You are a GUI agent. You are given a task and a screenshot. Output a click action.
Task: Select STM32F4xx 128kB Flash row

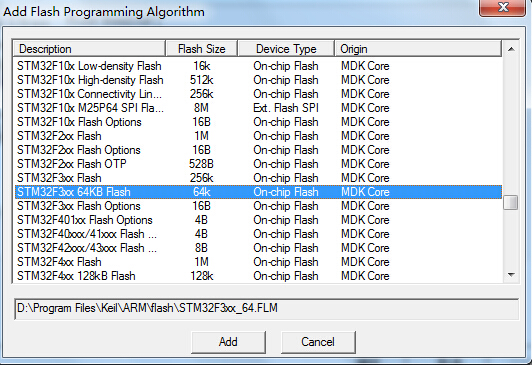pyautogui.click(x=258, y=276)
